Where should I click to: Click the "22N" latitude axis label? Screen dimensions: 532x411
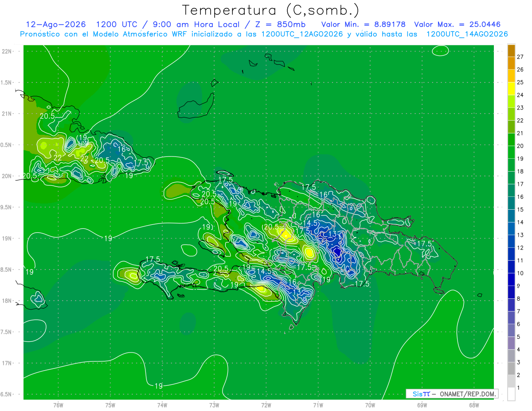click(x=6, y=51)
